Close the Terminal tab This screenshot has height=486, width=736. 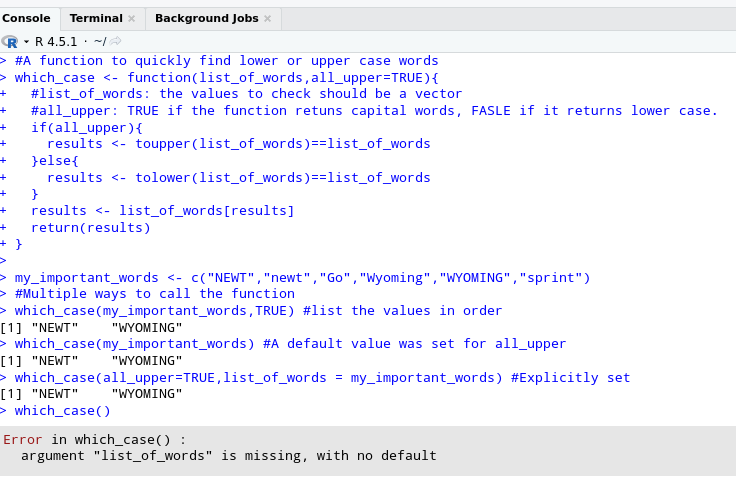(132, 19)
